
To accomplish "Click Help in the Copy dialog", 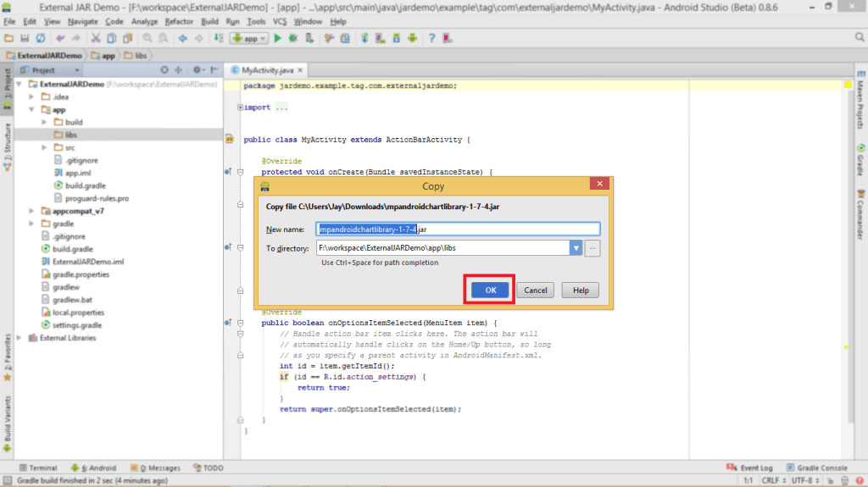I will [580, 290].
